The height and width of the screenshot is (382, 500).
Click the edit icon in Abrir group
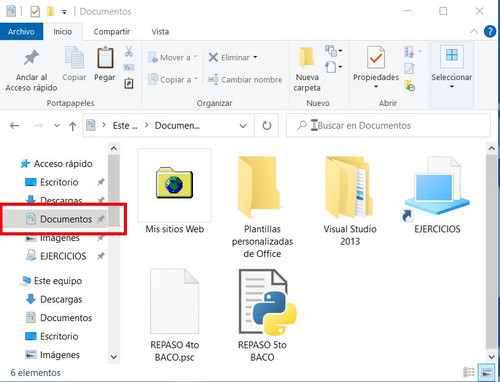409,68
